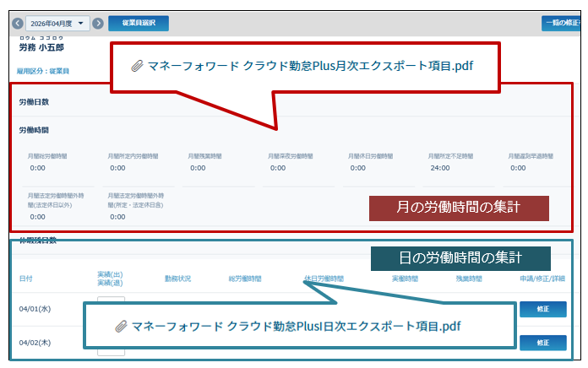
Task: Open マネーフォワード クラウド勤怠Plus日次エクスポート項目.pdf link
Action: pyautogui.click(x=296, y=327)
